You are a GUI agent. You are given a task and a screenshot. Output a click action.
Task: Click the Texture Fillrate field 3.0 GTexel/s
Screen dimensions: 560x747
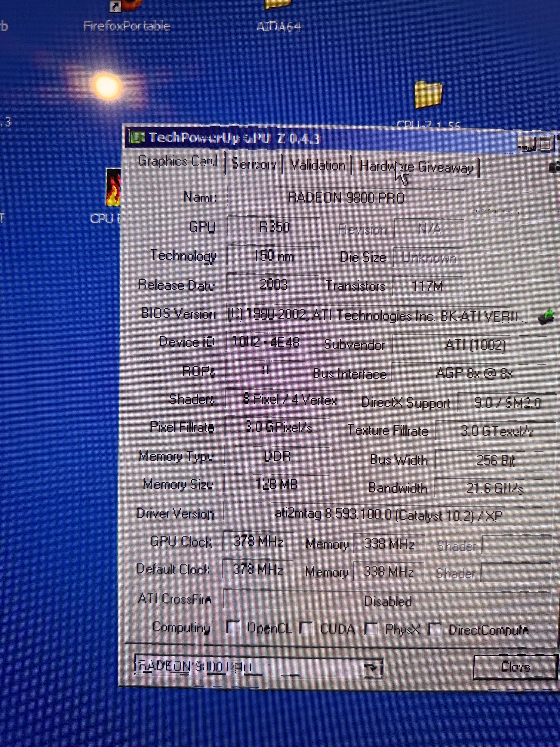pos(496,431)
